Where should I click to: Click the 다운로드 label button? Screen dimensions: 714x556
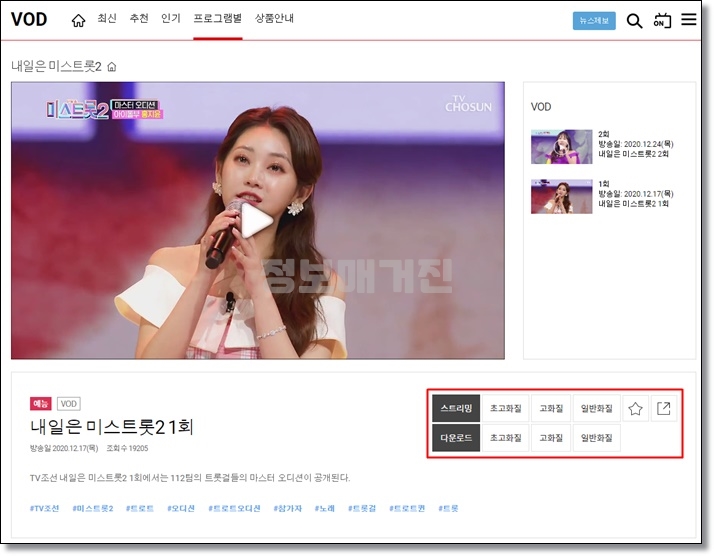tap(456, 438)
